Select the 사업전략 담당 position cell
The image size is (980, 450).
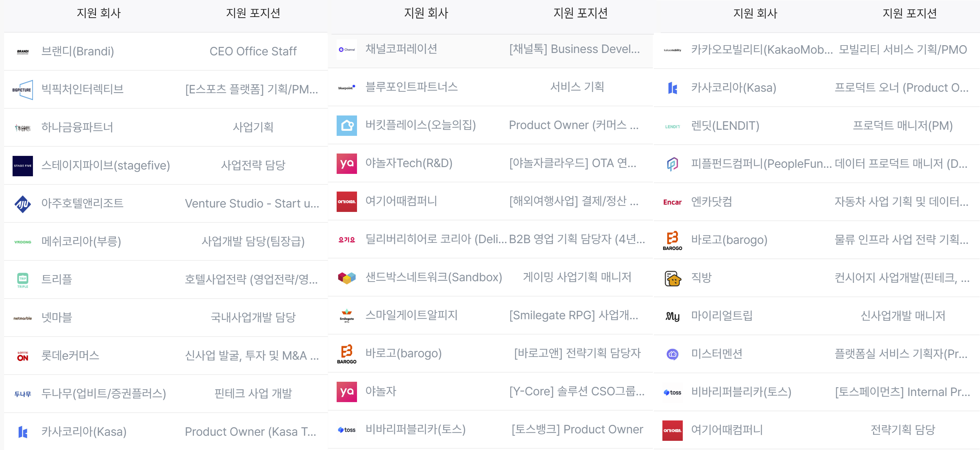(253, 165)
